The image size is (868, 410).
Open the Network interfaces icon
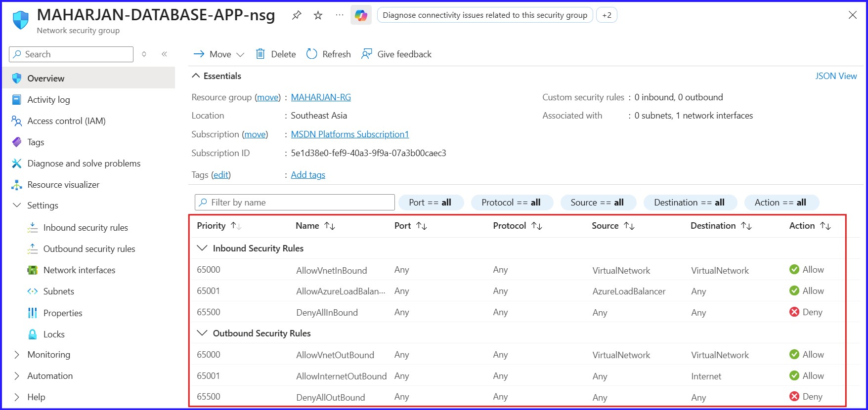pyautogui.click(x=33, y=270)
